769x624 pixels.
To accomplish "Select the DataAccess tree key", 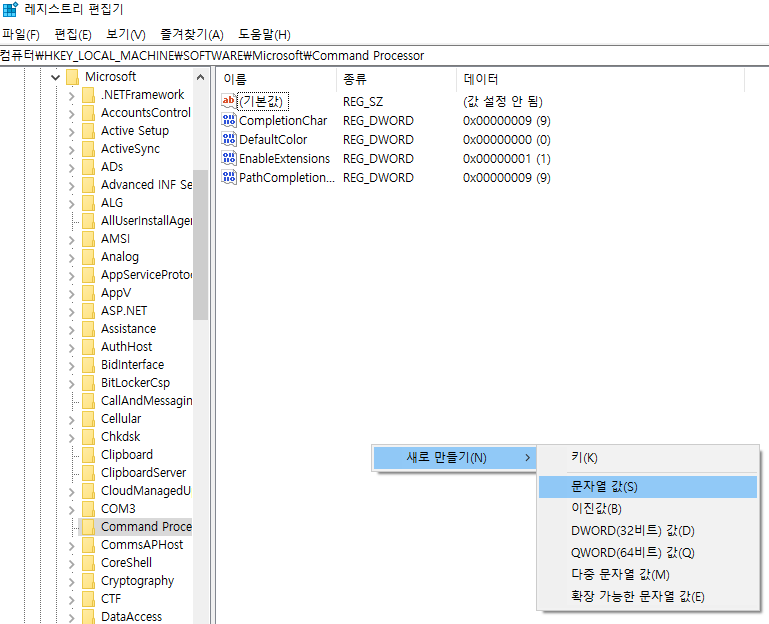I will click(x=131, y=617).
